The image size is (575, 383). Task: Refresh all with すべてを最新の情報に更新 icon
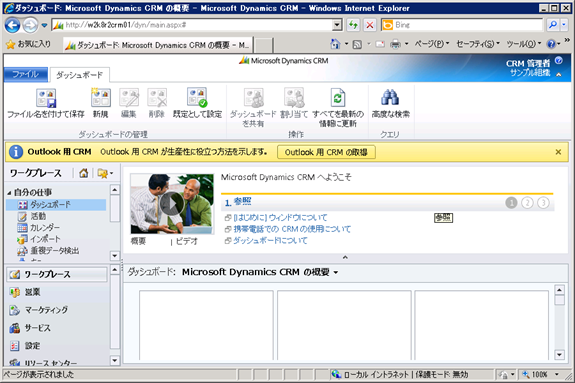click(x=337, y=98)
